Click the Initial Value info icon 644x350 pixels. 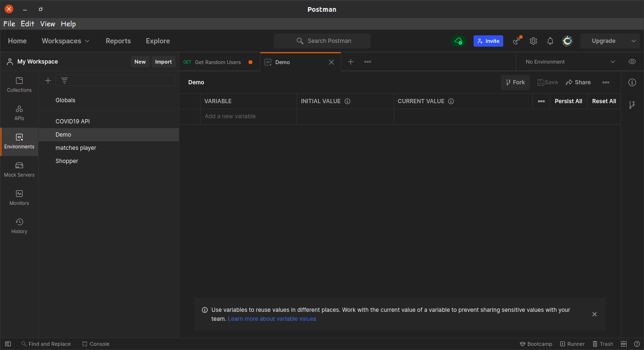click(347, 101)
